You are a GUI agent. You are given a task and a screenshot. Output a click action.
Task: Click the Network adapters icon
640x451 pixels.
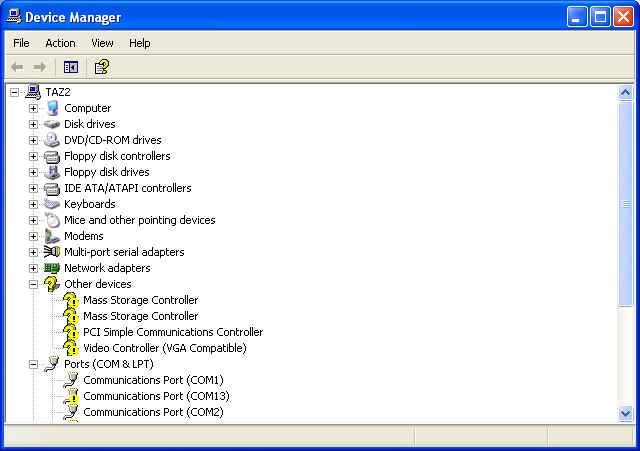point(52,268)
